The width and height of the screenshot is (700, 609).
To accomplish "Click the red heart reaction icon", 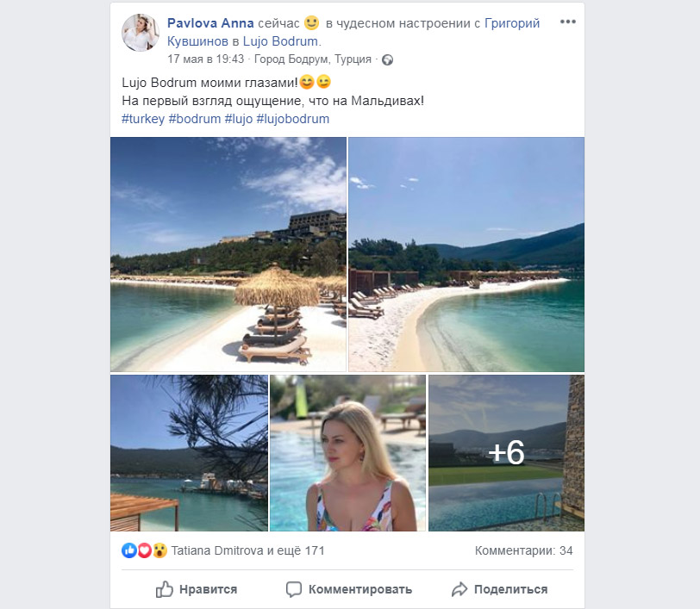I will (x=143, y=550).
